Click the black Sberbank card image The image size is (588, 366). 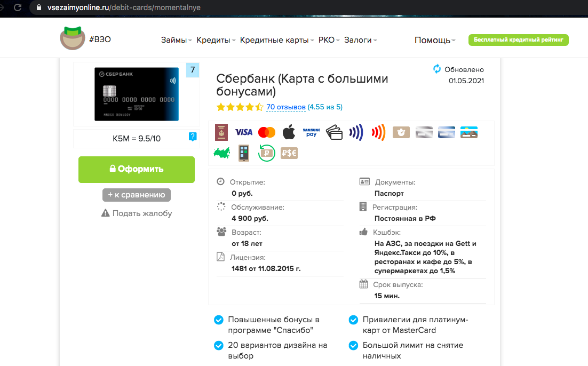(x=137, y=94)
